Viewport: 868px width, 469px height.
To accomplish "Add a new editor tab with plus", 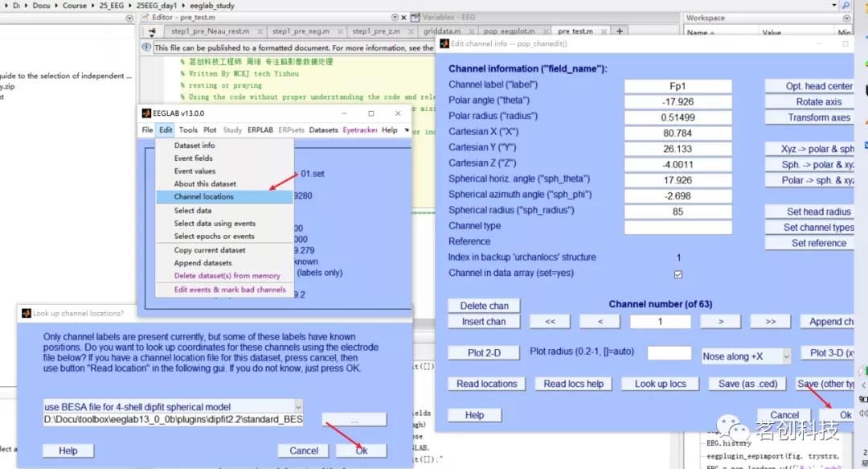I will click(x=620, y=31).
